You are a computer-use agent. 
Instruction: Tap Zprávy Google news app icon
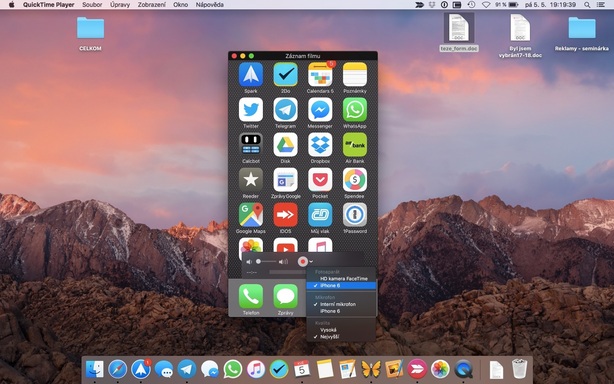click(285, 180)
